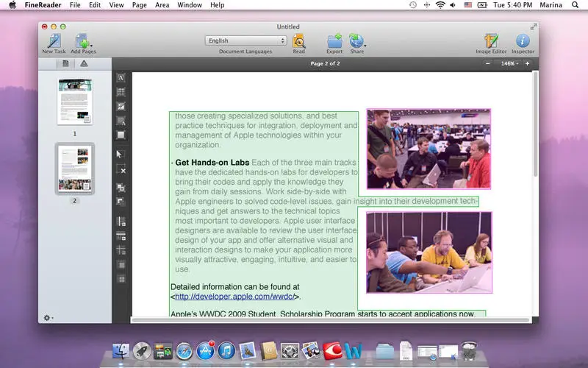The height and width of the screenshot is (368, 588).
Task: Switch to pages thumbnail view tab
Action: [65, 63]
